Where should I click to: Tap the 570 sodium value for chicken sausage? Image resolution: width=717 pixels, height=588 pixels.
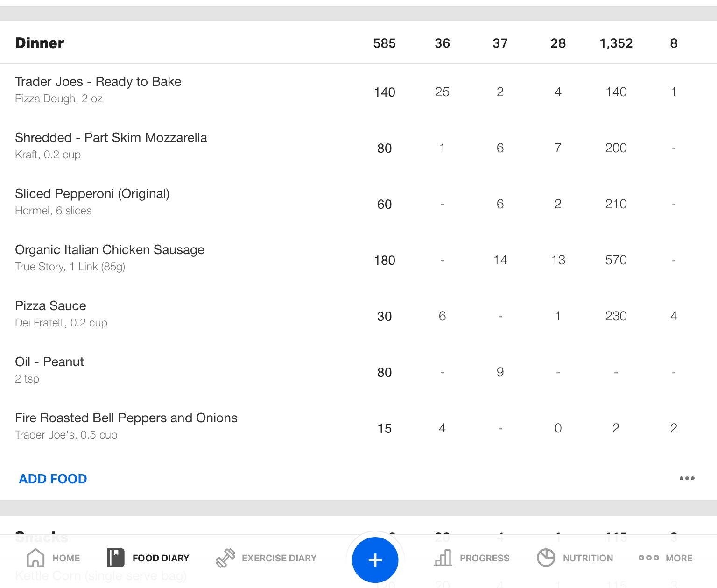[616, 260]
